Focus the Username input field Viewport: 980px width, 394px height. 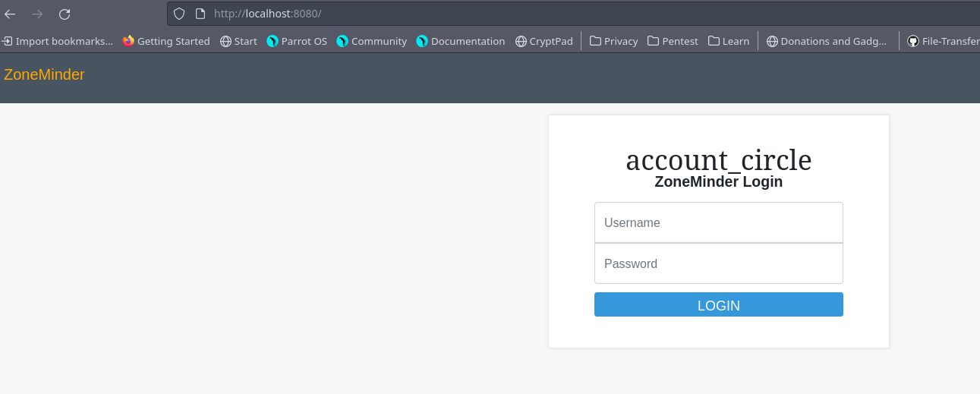(719, 222)
